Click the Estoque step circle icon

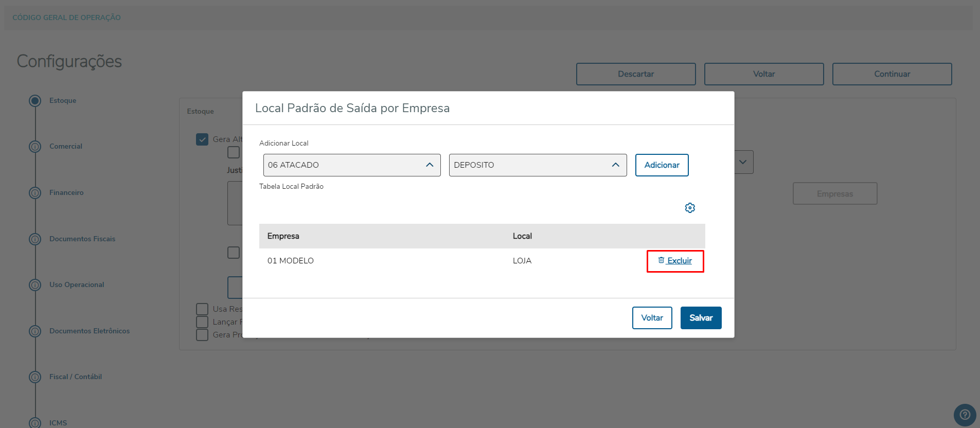coord(35,101)
